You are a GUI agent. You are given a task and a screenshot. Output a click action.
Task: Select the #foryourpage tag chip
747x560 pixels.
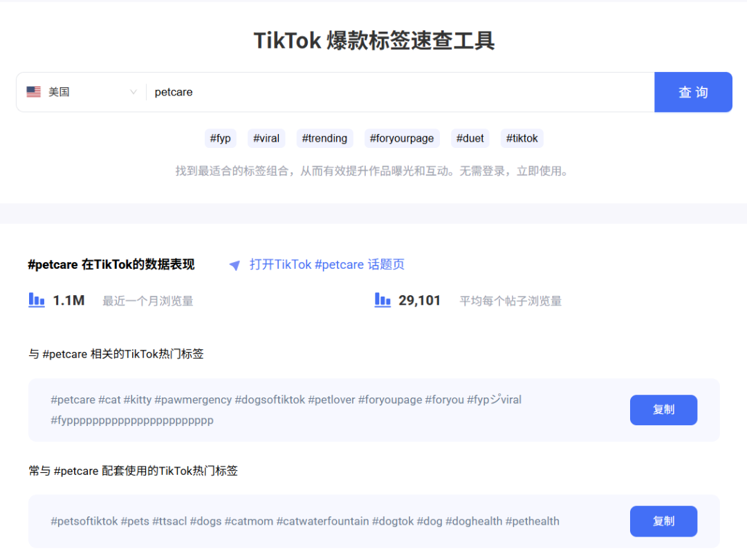pyautogui.click(x=402, y=138)
